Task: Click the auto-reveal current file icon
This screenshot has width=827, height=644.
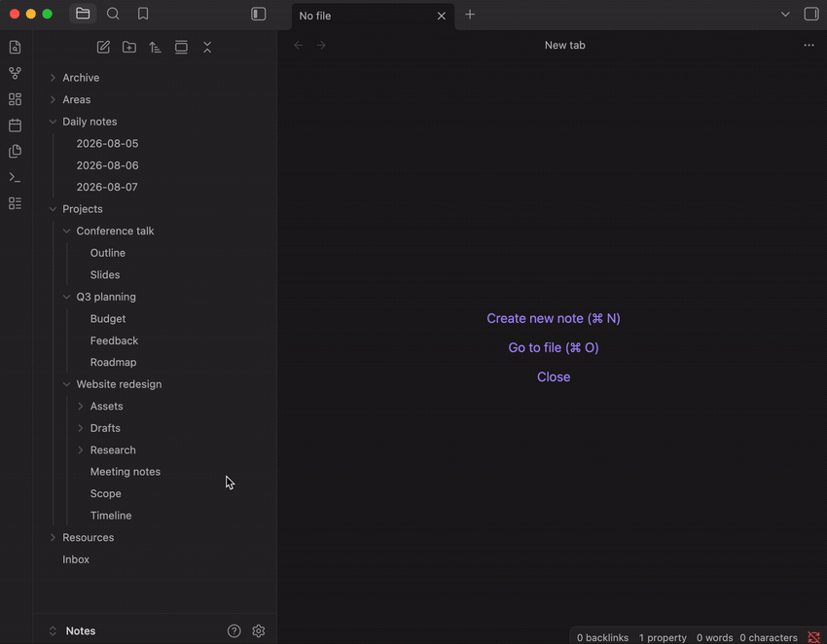Action: 181,47
